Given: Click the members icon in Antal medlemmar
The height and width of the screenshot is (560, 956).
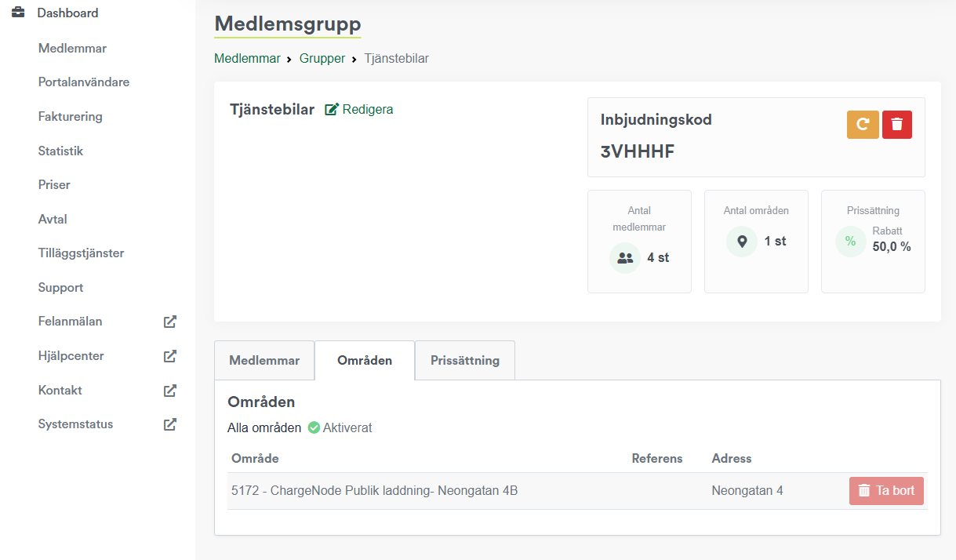Looking at the screenshot, I should pyautogui.click(x=625, y=258).
